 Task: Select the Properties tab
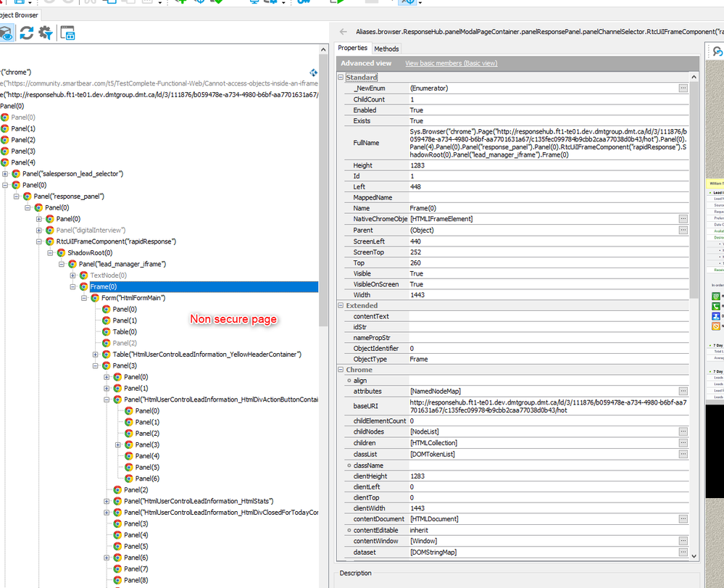pos(353,48)
